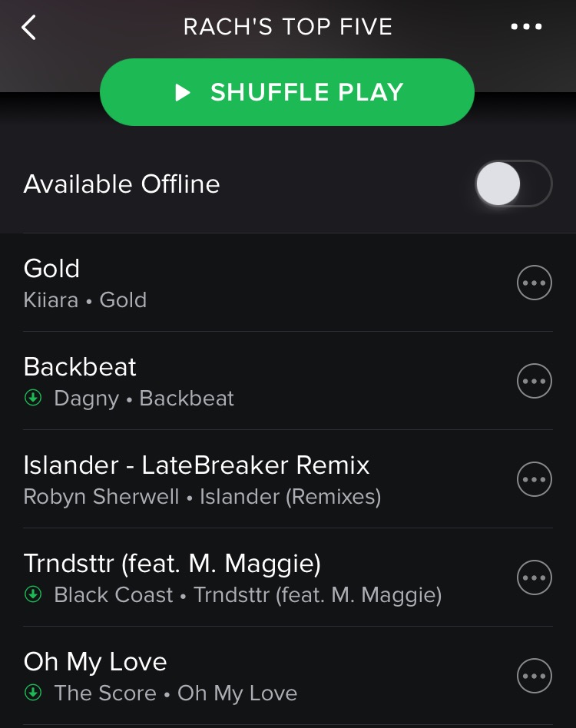Open more options for Trndsttr track
This screenshot has height=728, width=576.
pos(535,577)
